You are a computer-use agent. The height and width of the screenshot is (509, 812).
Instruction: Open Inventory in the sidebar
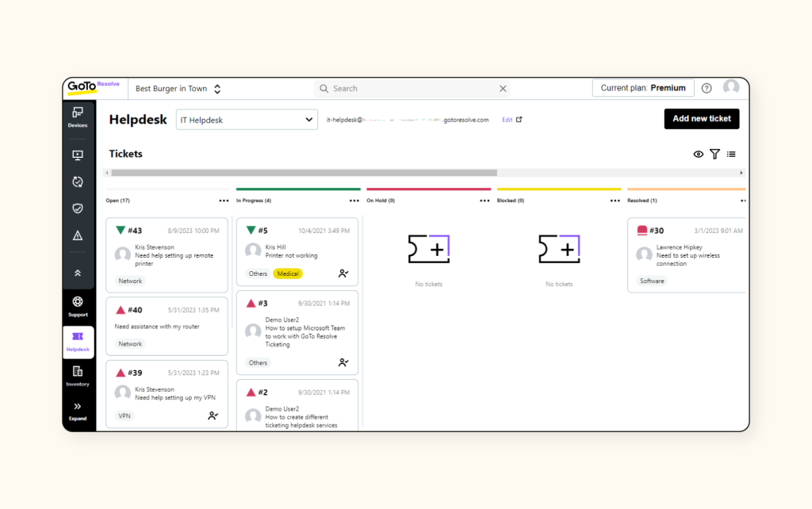(x=78, y=375)
